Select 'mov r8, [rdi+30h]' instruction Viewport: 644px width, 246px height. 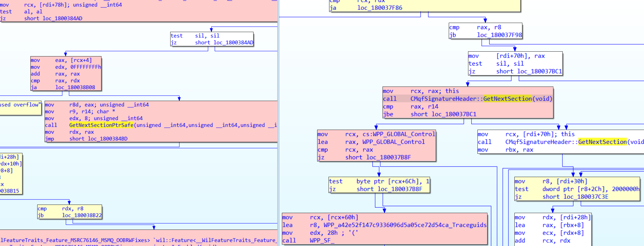tap(551, 181)
